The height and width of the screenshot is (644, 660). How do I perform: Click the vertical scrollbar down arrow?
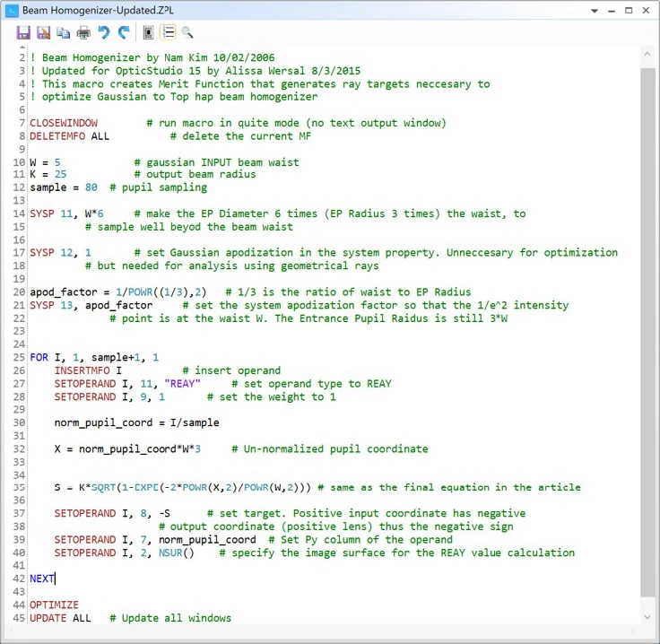[x=648, y=618]
